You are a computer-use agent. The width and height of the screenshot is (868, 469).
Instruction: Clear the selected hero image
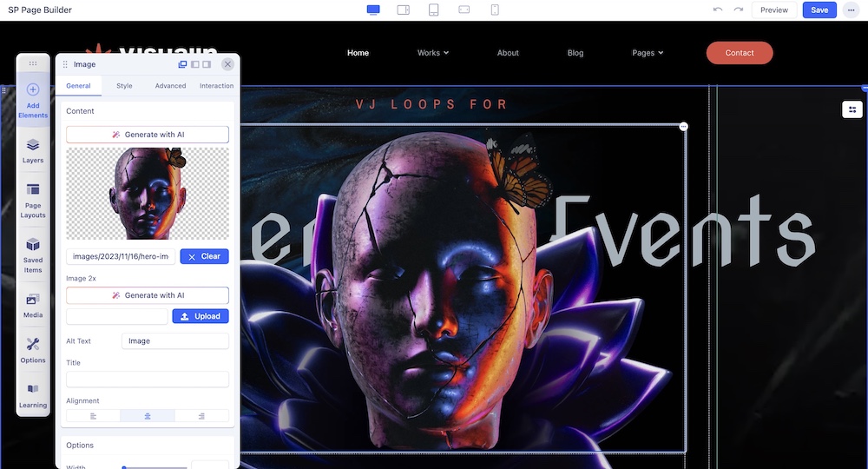pyautogui.click(x=204, y=256)
